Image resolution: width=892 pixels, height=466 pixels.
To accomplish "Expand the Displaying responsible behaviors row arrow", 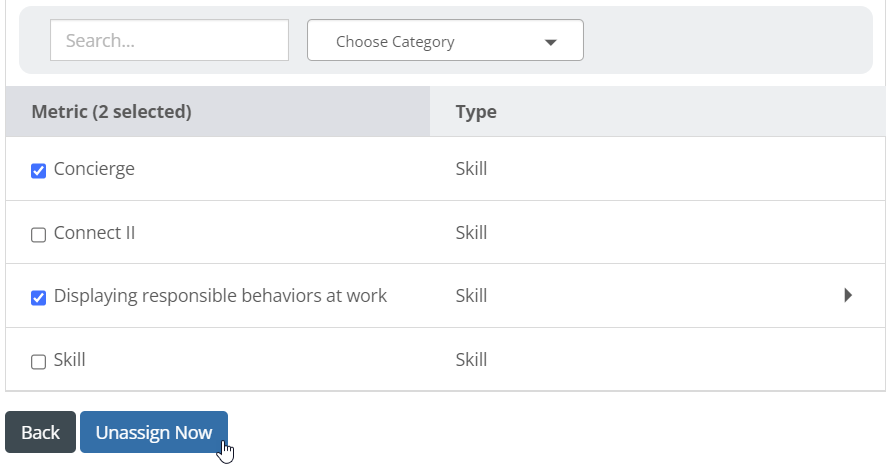I will (848, 295).
